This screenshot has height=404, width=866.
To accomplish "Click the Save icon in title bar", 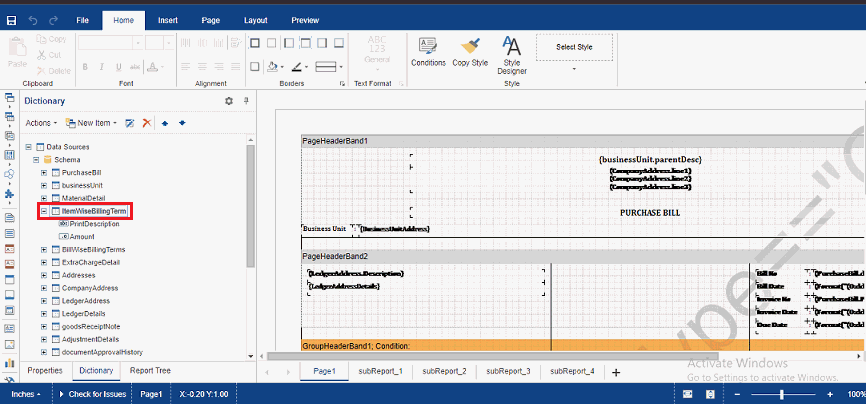I will click(11, 20).
